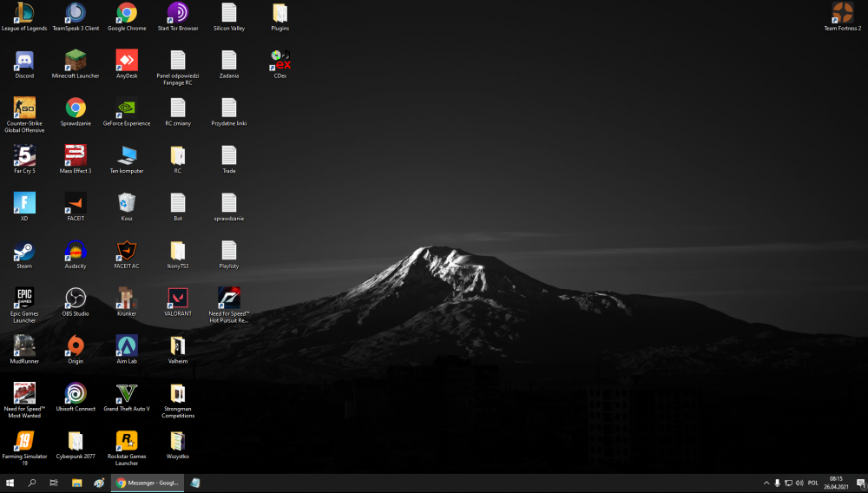Viewport: 868px width, 493px height.
Task: Open the POL input language switcher
Action: [x=813, y=483]
